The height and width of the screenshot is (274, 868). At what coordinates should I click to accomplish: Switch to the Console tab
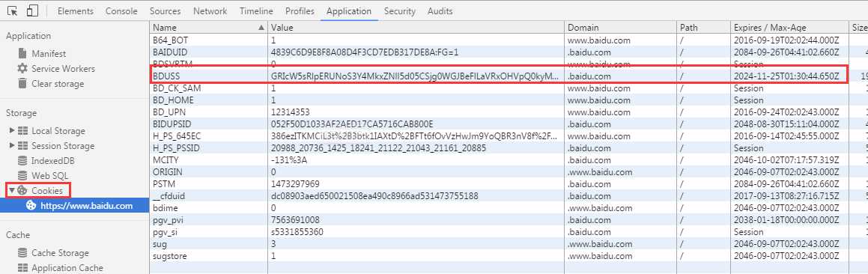pyautogui.click(x=121, y=11)
